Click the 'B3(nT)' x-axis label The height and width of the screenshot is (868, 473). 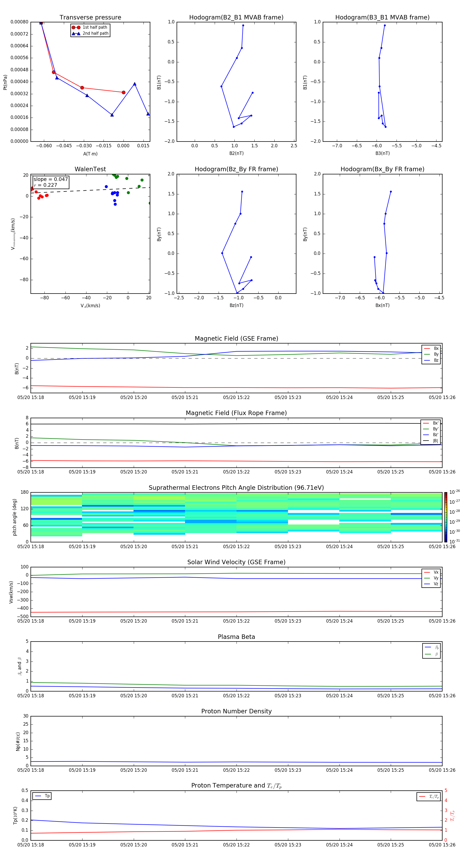click(x=382, y=153)
